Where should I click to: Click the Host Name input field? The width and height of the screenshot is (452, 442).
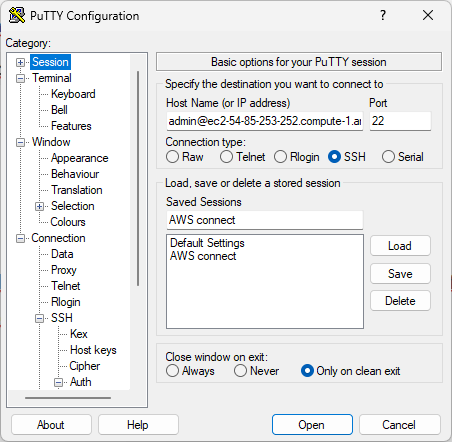click(265, 121)
